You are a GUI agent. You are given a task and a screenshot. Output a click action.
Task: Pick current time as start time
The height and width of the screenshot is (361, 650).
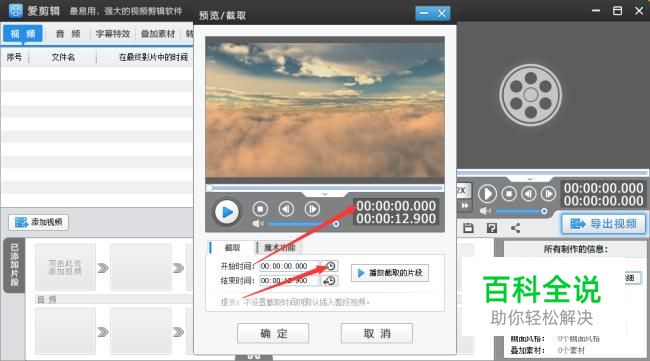(x=330, y=266)
